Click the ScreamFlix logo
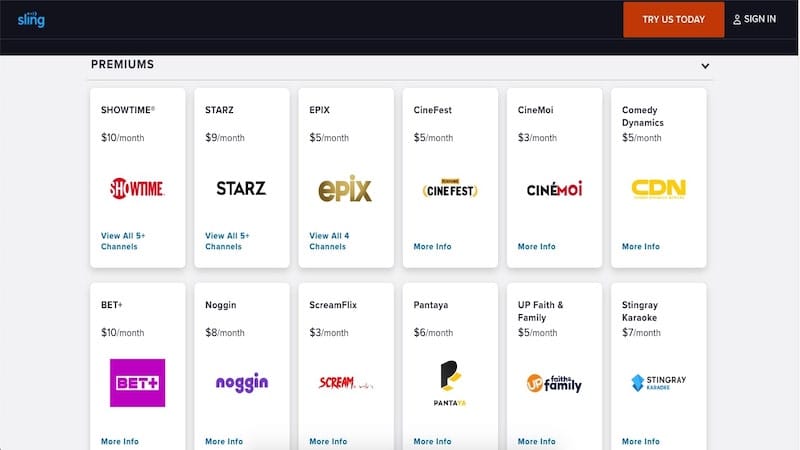 [345, 383]
